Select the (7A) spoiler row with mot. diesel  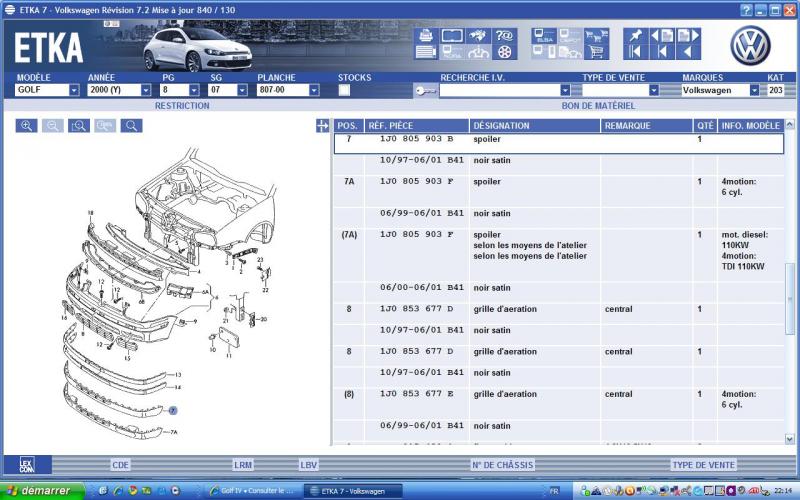point(559,256)
